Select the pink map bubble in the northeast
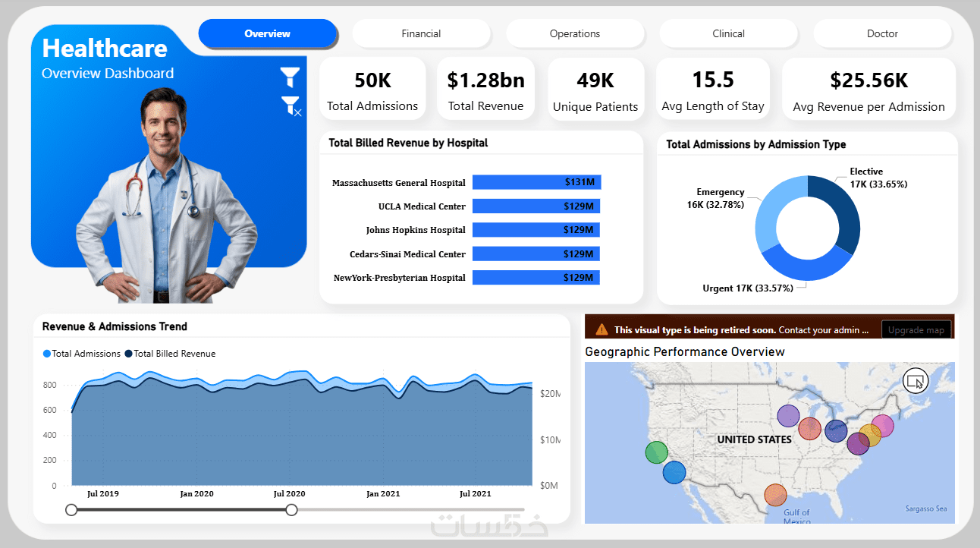The height and width of the screenshot is (548, 980). coord(882,427)
